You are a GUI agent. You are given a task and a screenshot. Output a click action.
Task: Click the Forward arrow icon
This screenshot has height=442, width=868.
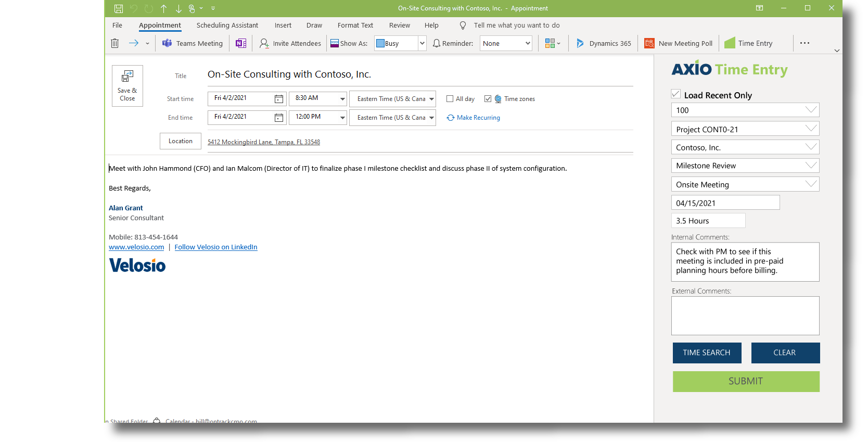pos(134,43)
